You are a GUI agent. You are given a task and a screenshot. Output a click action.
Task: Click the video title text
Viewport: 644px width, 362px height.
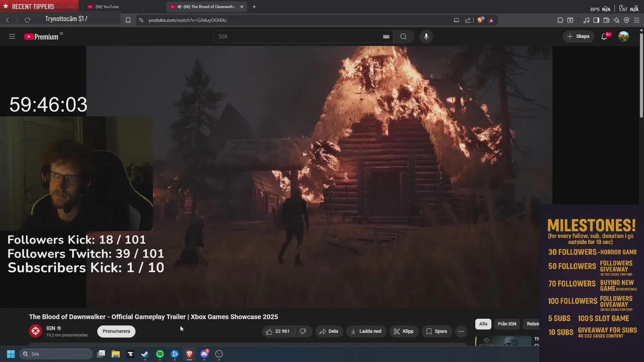153,317
